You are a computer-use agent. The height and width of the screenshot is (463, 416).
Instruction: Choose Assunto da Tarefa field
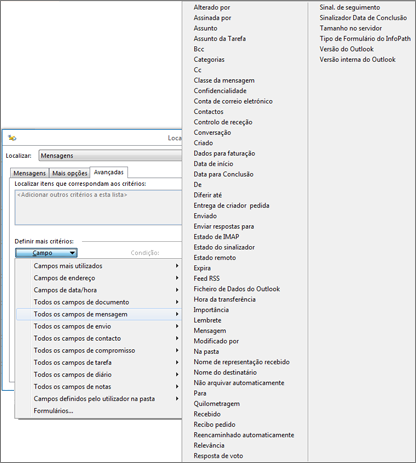pos(220,39)
